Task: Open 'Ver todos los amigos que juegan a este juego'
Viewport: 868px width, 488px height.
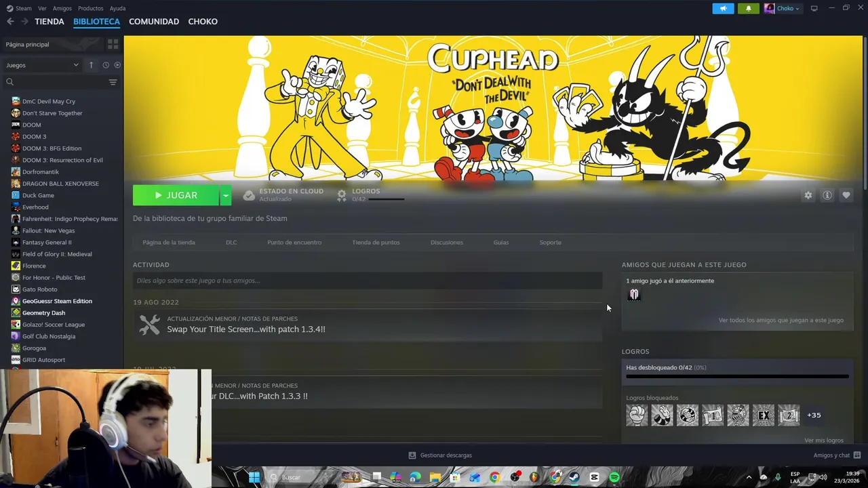Action: click(x=781, y=320)
